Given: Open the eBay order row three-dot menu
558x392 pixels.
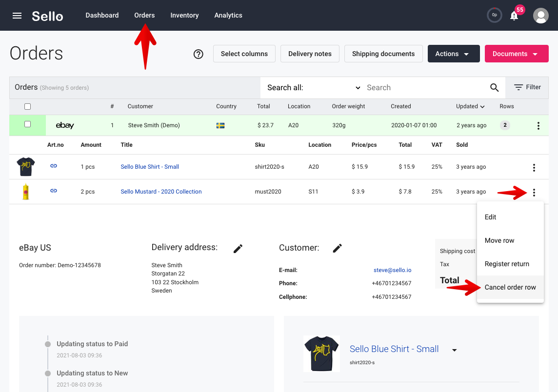Looking at the screenshot, I should pos(538,126).
